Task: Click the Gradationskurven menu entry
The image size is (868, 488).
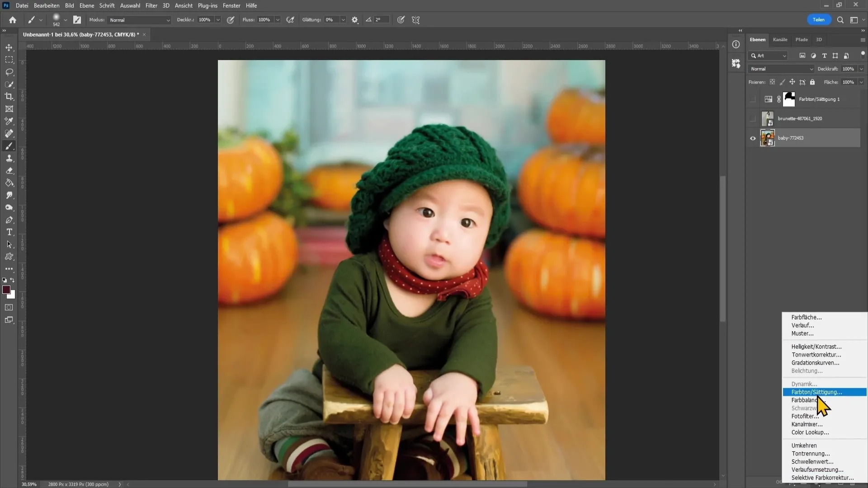Action: pos(816,362)
